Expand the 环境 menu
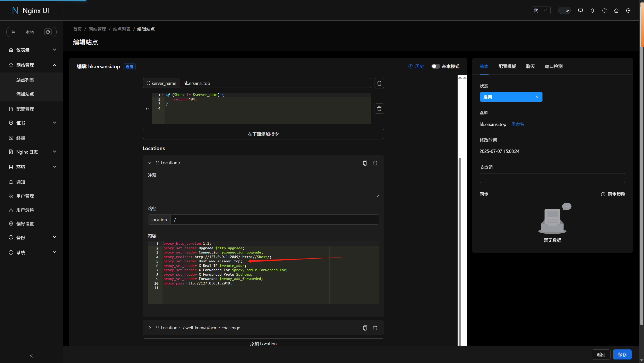 click(x=31, y=167)
